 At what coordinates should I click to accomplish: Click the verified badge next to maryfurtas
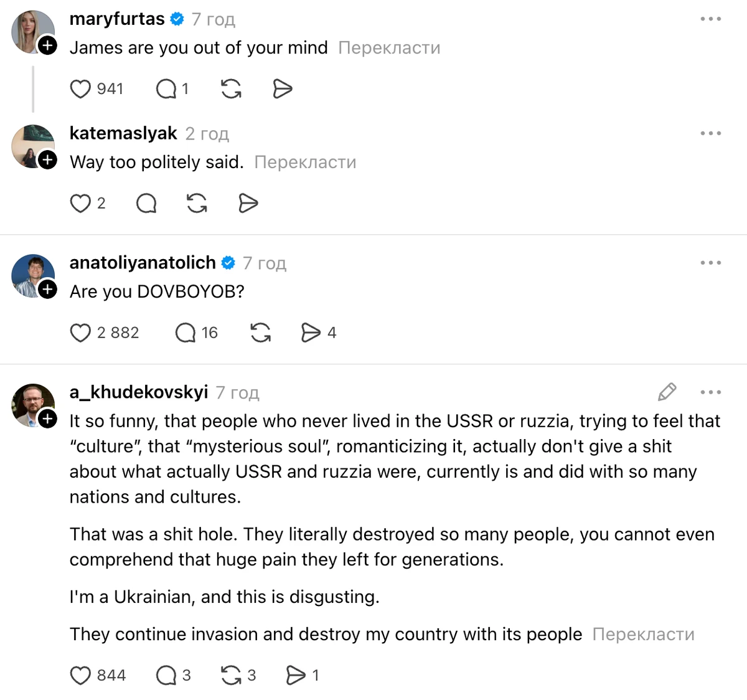click(177, 19)
